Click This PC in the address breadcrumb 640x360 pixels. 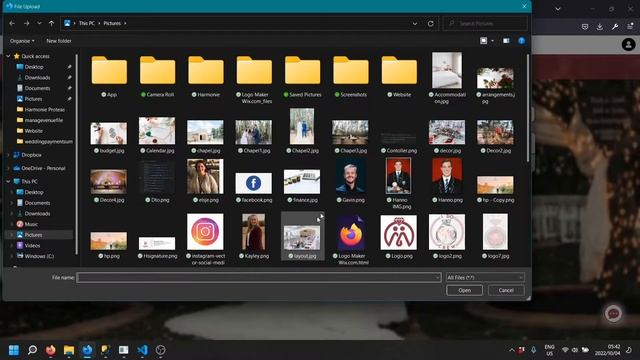tap(87, 24)
